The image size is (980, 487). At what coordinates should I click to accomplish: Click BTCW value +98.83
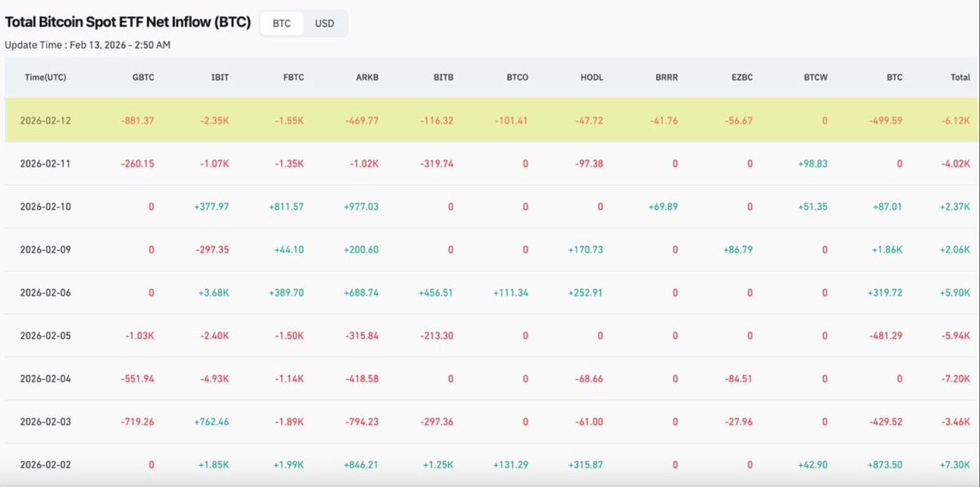(812, 163)
